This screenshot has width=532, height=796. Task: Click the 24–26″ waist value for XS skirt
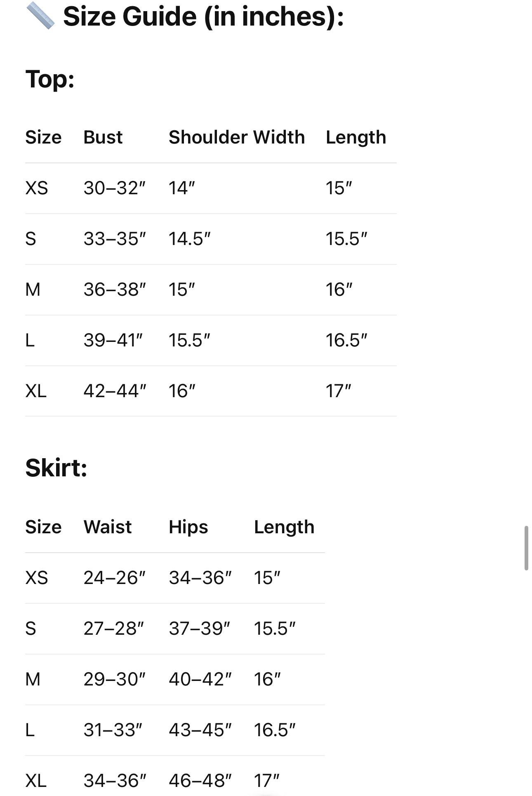[115, 578]
